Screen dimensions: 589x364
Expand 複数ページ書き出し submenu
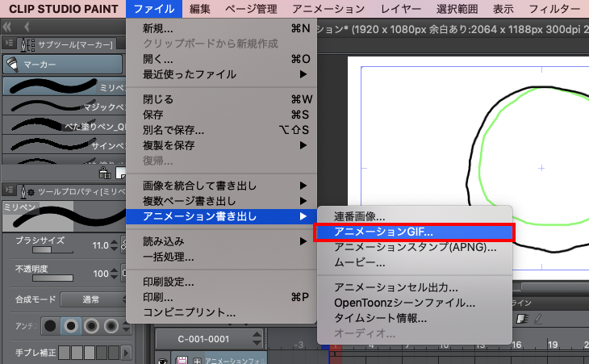(x=221, y=201)
